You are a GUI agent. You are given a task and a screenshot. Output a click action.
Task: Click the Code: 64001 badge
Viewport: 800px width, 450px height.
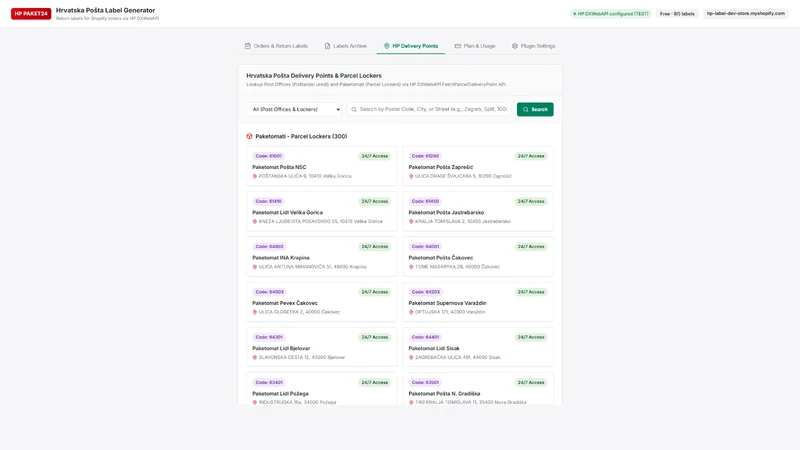tap(425, 247)
